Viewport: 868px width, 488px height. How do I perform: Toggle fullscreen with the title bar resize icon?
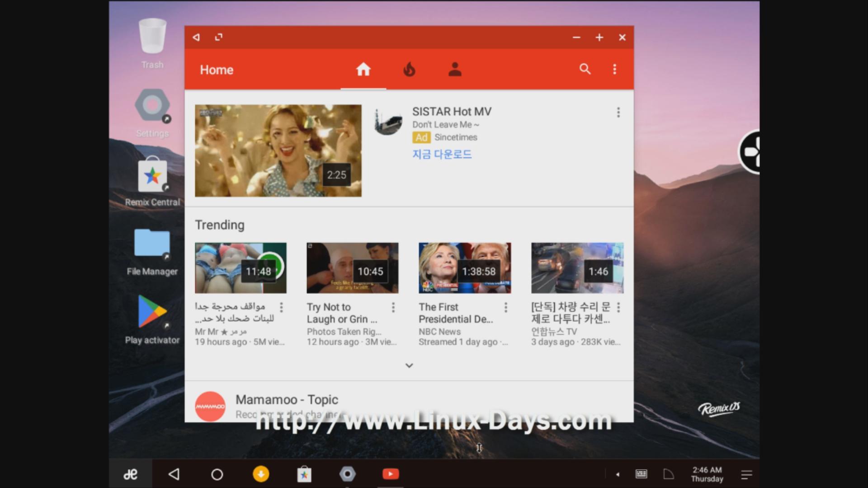click(219, 37)
